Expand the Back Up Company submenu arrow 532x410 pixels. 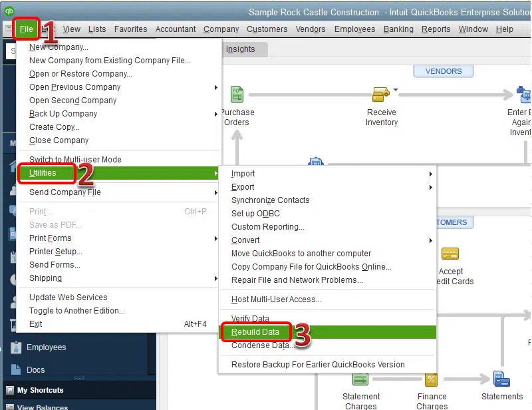(x=215, y=114)
